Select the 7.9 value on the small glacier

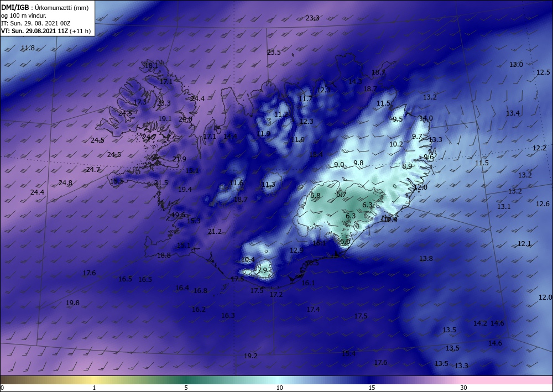point(262,270)
